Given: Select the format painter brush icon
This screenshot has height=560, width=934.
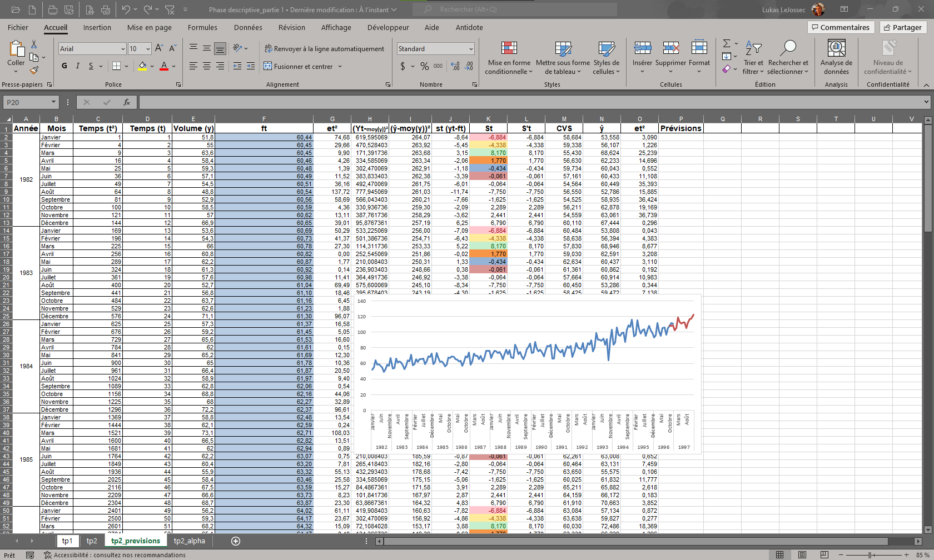Looking at the screenshot, I should coord(34,71).
